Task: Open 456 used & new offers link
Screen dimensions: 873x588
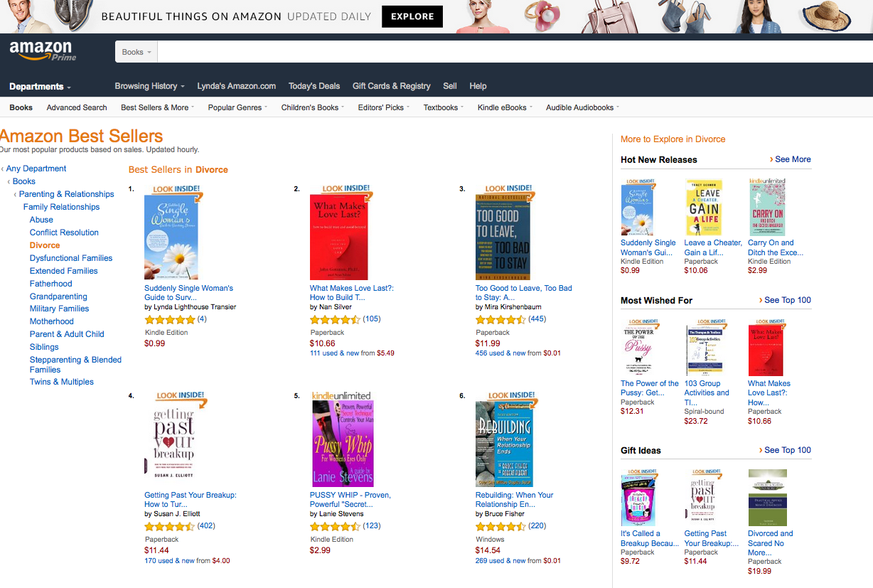Action: tap(518, 353)
